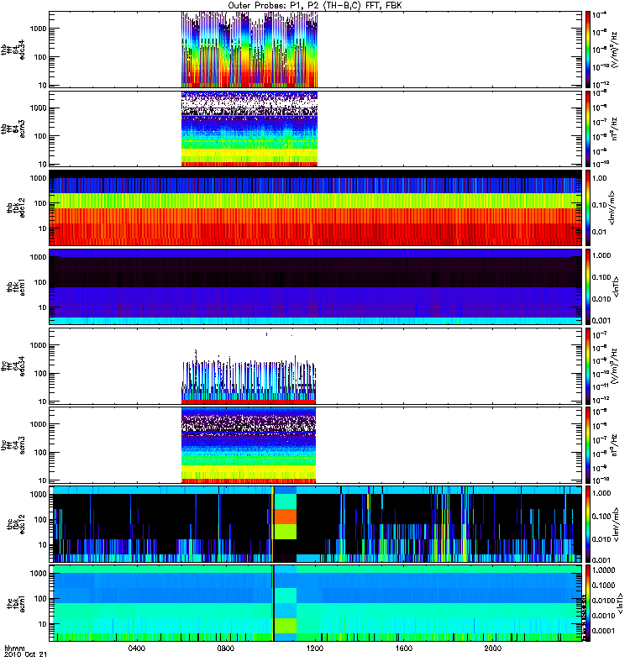The height and width of the screenshot is (672, 630).
Task: Click the orange data gap block in thc edc12 panel
Action: pos(285,517)
